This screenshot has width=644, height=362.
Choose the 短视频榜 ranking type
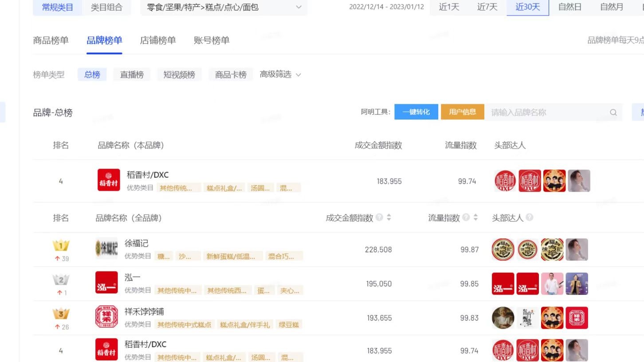(x=179, y=75)
